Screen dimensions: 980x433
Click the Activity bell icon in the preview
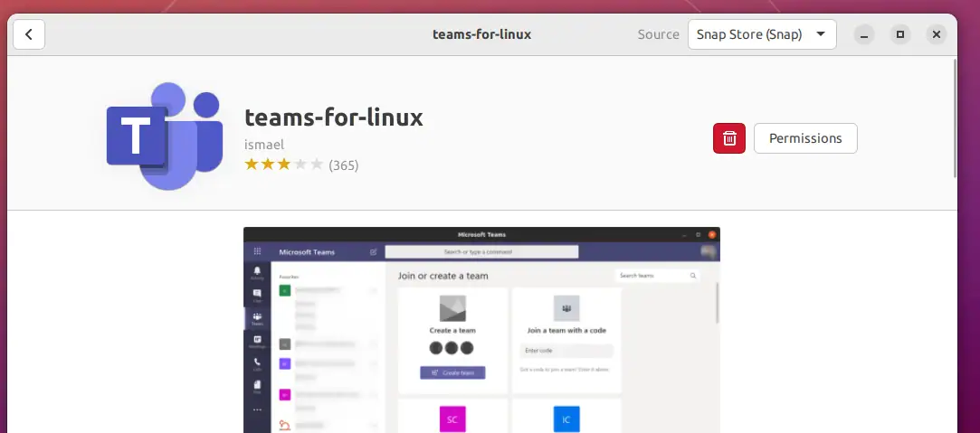[x=257, y=271]
